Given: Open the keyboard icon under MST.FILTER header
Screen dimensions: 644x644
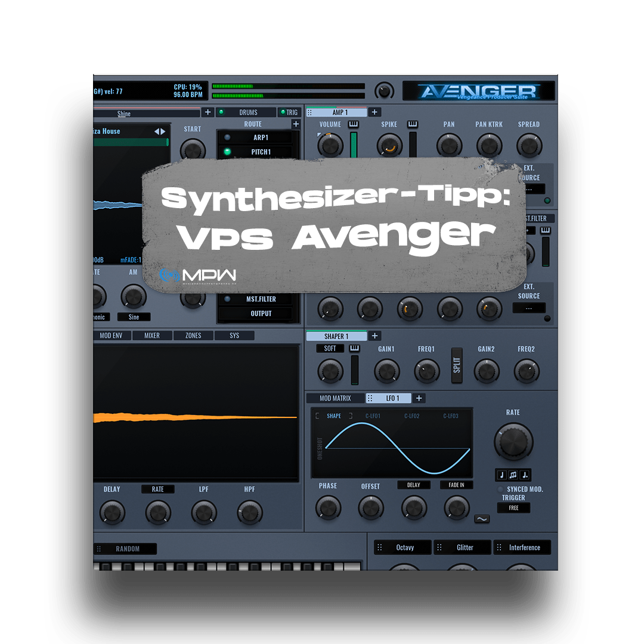Looking at the screenshot, I should coord(545,230).
